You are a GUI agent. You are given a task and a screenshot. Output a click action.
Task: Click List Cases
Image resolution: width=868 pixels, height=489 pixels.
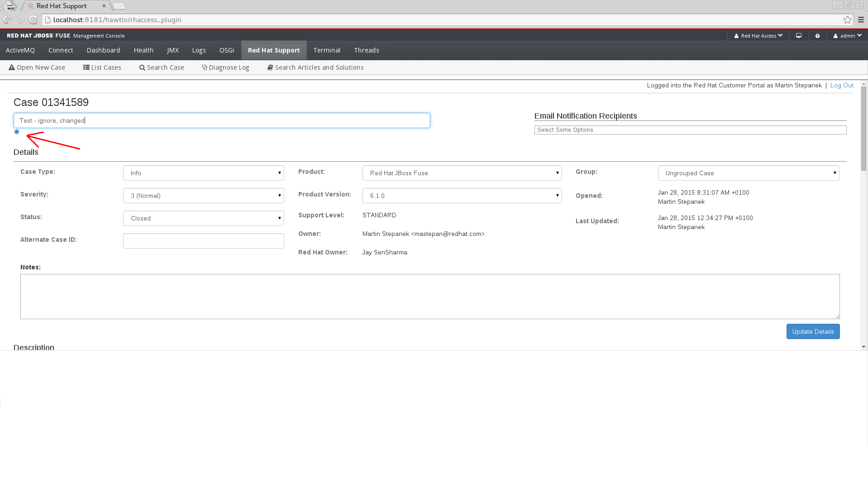(102, 67)
